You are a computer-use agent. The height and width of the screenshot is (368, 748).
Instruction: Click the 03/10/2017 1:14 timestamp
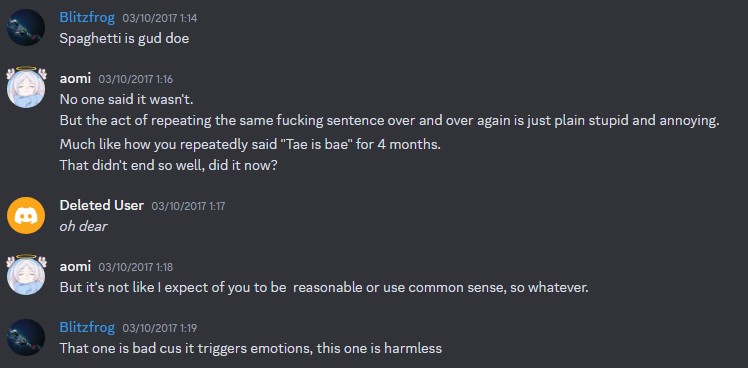pos(160,19)
